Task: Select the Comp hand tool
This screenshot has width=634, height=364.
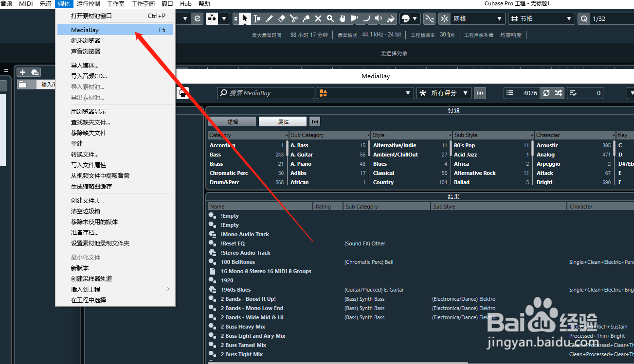Action: tap(343, 19)
